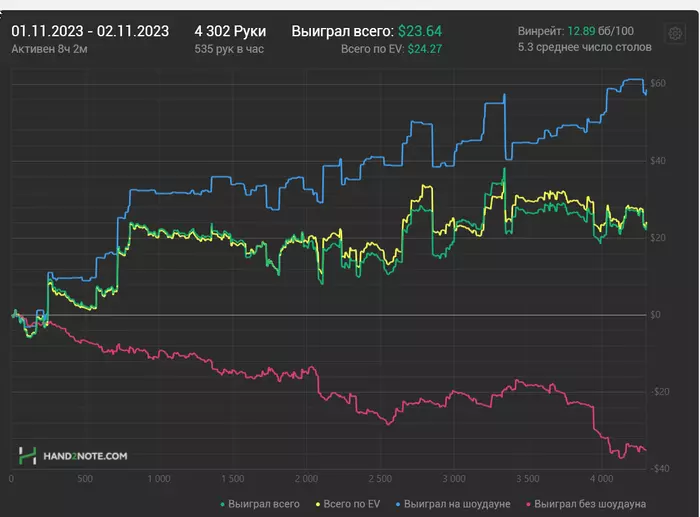Click the total winnings value $23.64

(419, 31)
